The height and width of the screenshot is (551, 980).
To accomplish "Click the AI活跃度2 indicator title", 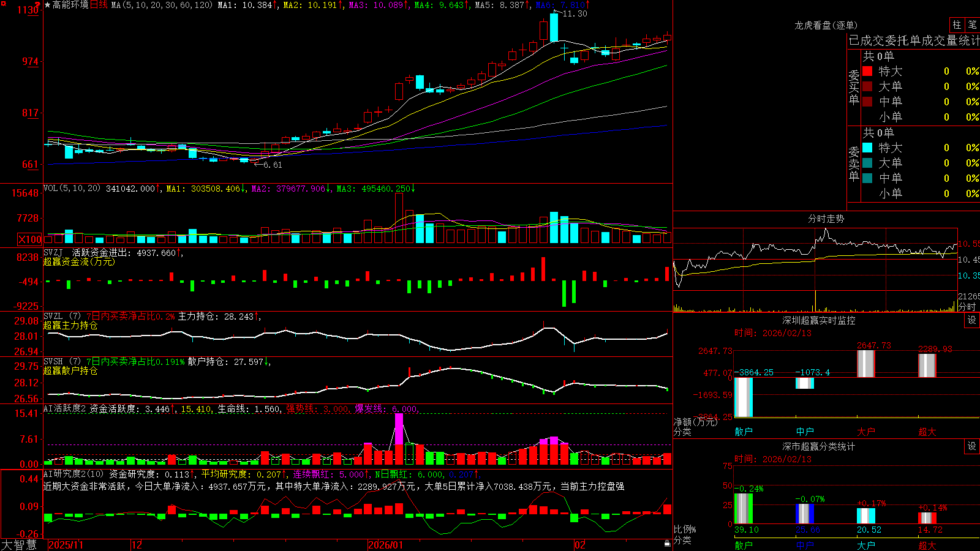I will [65, 409].
